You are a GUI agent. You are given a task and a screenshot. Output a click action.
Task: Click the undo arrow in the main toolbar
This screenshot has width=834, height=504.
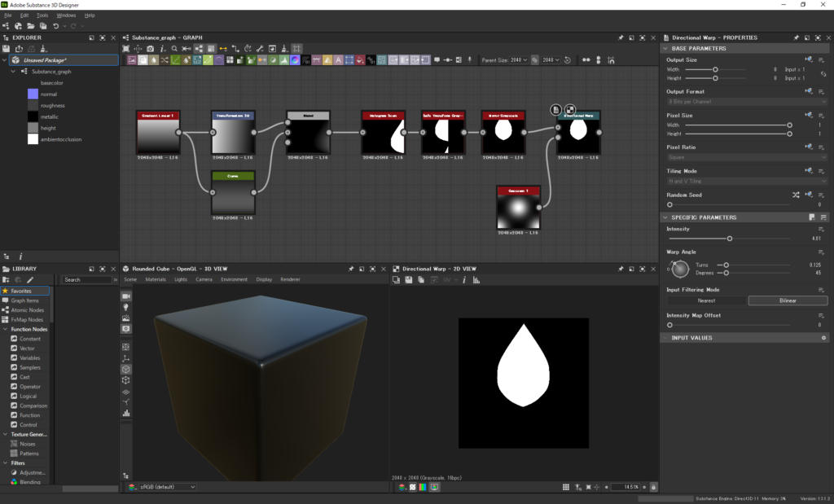[x=56, y=26]
